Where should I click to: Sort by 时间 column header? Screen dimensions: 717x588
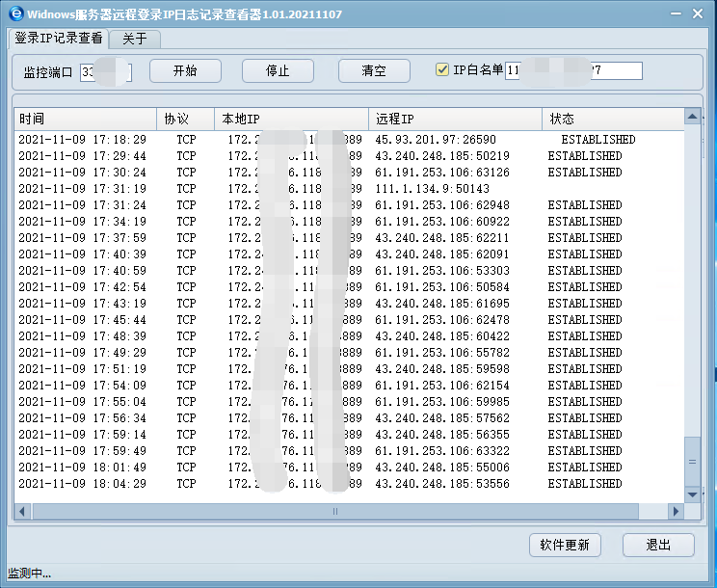(x=86, y=119)
